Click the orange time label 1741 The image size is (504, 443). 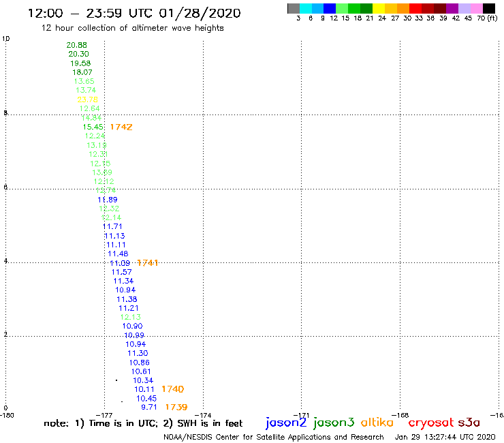(x=148, y=263)
